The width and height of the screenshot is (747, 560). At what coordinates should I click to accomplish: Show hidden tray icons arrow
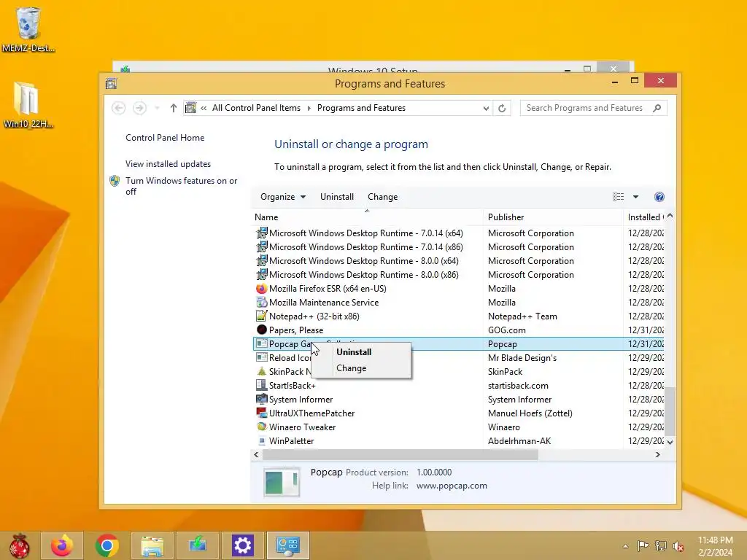coord(625,546)
